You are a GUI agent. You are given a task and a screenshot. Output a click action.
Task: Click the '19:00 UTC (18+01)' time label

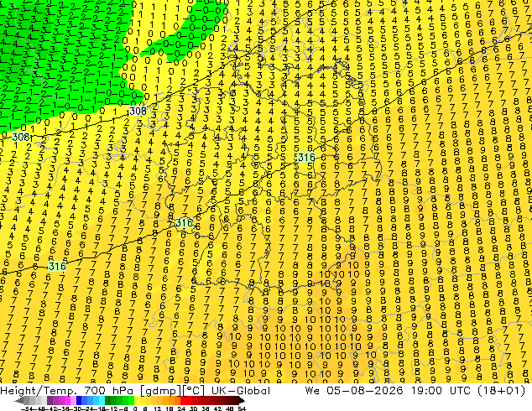[x=468, y=391]
